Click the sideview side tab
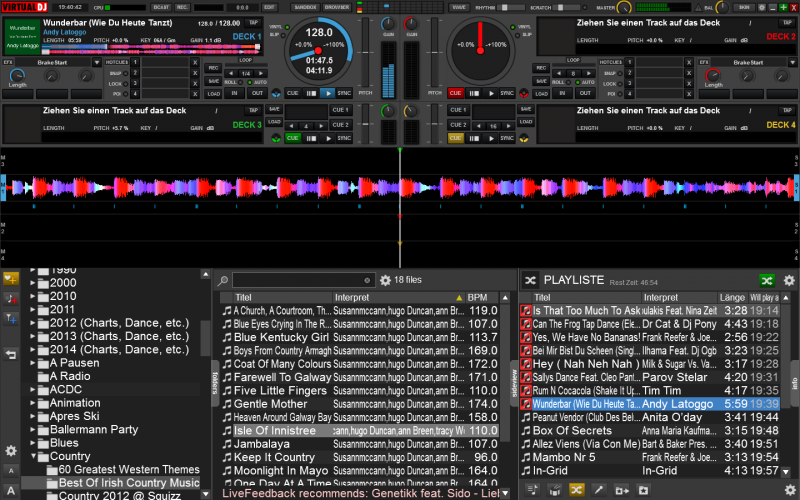The width and height of the screenshot is (800, 500). pos(514,383)
